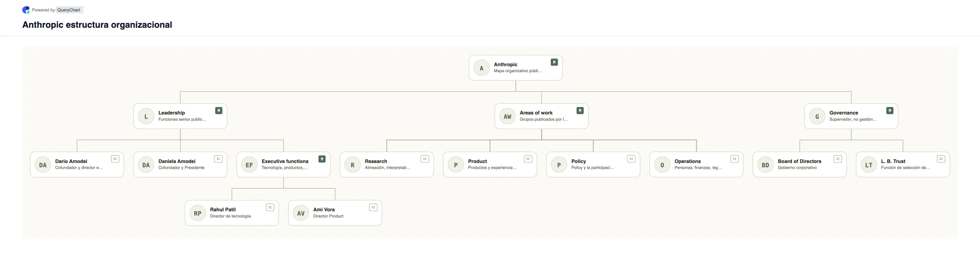Image resolution: width=980 pixels, height=261 pixels.
Task: Click subtitle 'Funciones senior public…'
Action: [182, 120]
